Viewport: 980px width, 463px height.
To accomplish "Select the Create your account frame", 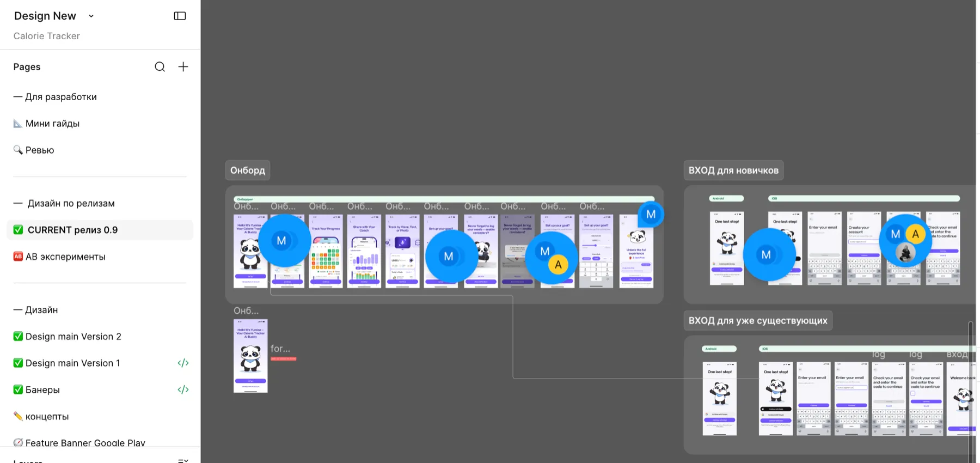I will coord(864,248).
